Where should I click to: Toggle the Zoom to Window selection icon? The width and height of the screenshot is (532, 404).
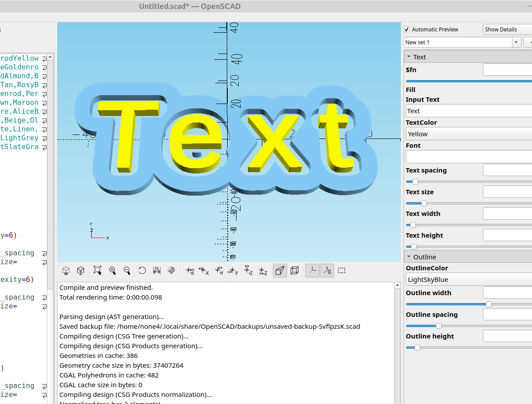(x=341, y=270)
